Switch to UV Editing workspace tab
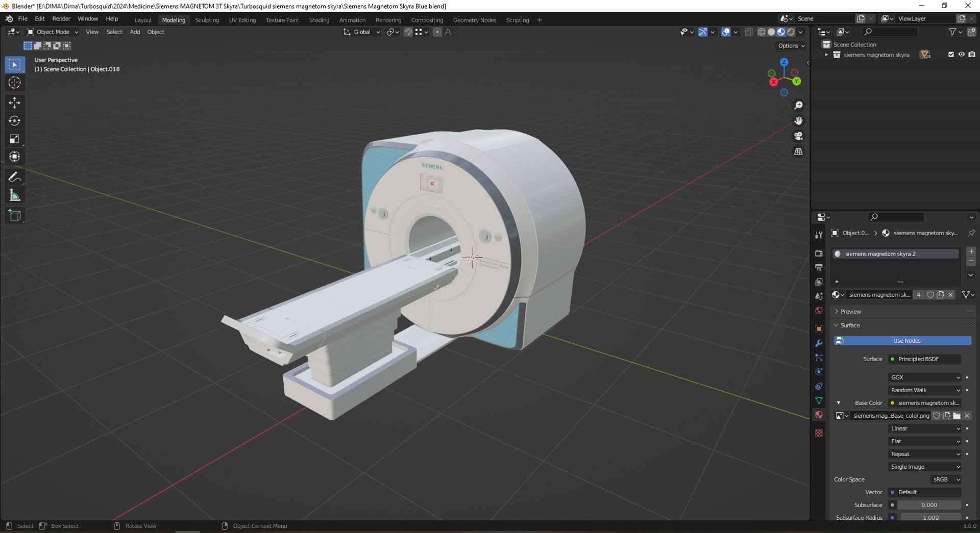Viewport: 980px width, 533px height. point(242,20)
